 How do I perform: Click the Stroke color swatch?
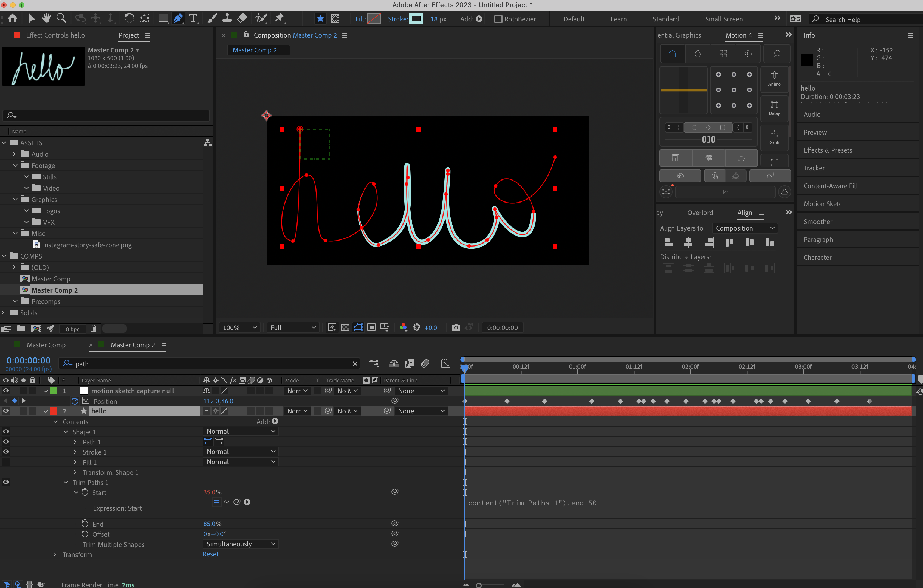[x=416, y=19]
